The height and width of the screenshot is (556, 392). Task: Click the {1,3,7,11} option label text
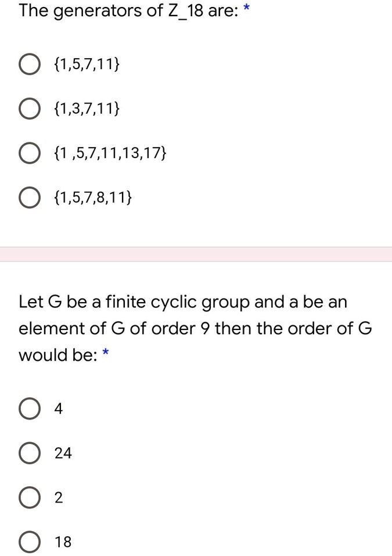(87, 109)
